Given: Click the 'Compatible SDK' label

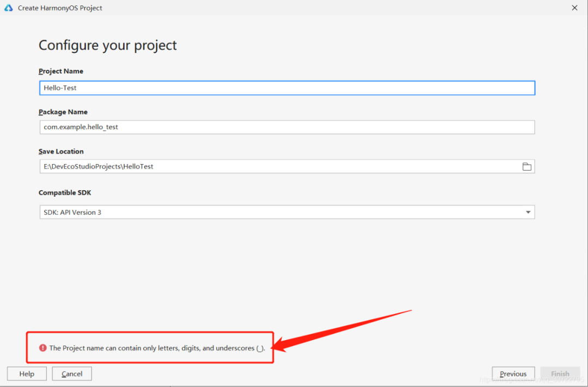Looking at the screenshot, I should point(65,193).
